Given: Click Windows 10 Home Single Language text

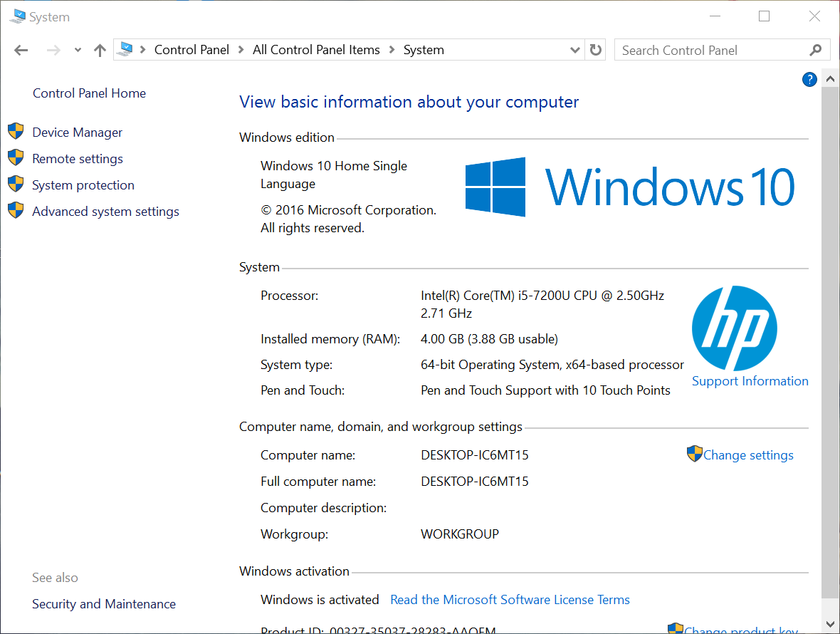Looking at the screenshot, I should pyautogui.click(x=334, y=175).
